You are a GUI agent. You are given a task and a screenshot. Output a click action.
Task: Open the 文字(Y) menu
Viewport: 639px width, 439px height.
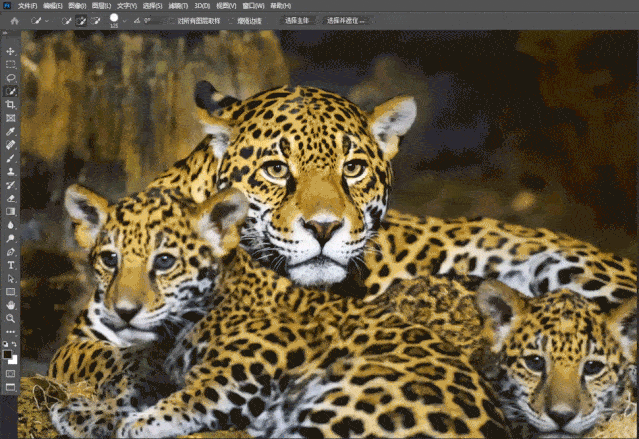127,6
